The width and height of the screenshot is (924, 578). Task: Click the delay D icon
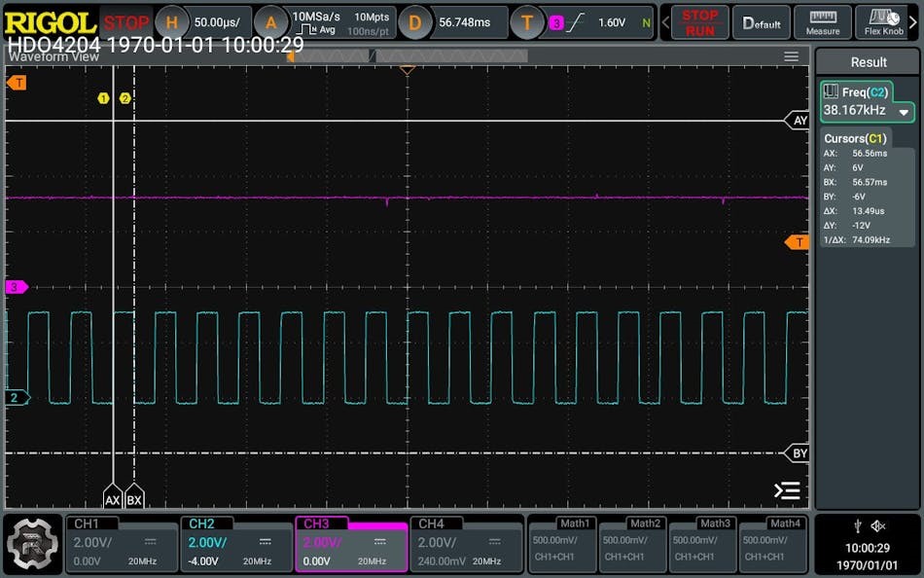[x=415, y=21]
